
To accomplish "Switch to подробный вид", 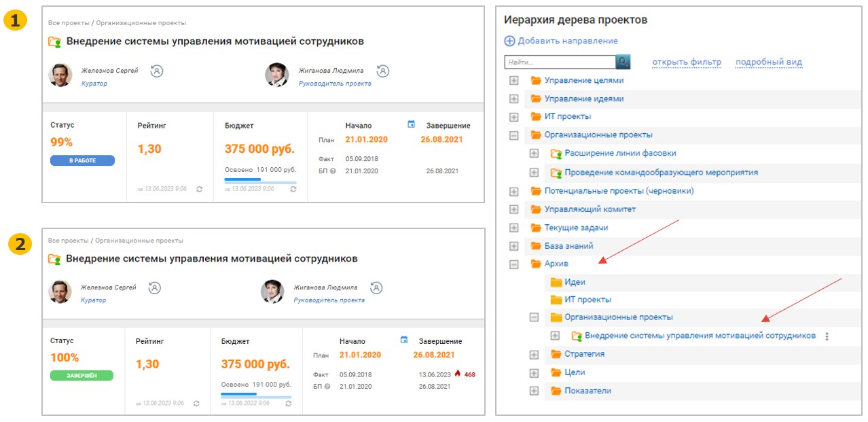I will click(768, 63).
